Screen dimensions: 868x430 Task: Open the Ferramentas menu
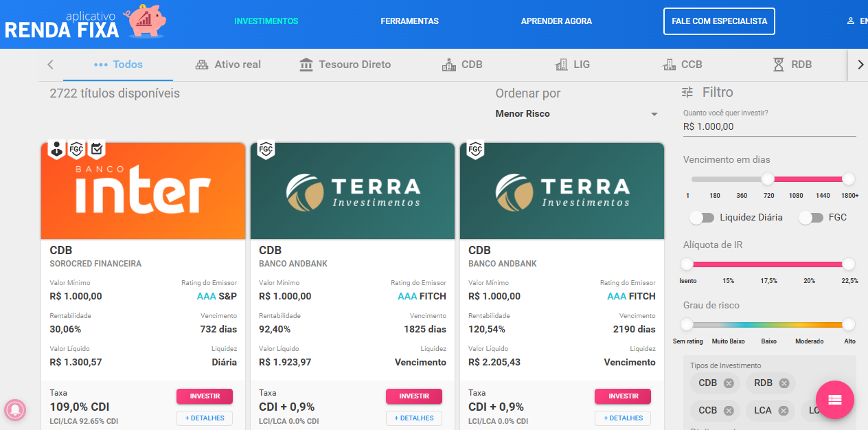click(409, 21)
